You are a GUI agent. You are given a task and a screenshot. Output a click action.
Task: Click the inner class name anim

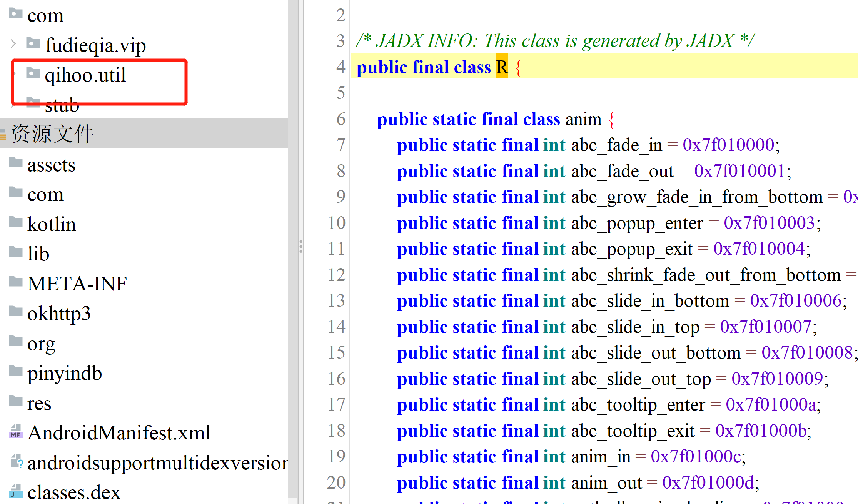pos(583,119)
